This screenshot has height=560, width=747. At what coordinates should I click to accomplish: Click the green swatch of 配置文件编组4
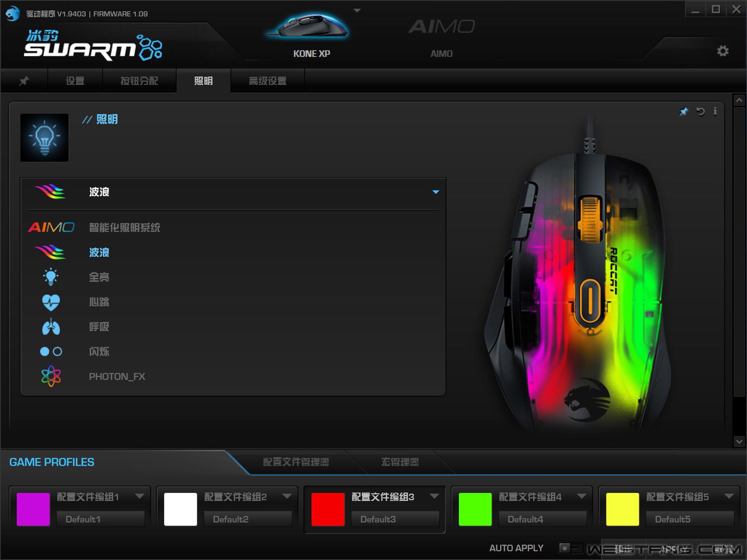475,509
